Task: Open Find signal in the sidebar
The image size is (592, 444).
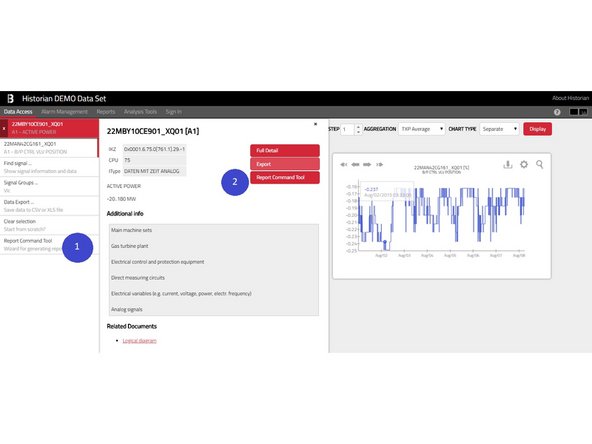Action: point(49,167)
